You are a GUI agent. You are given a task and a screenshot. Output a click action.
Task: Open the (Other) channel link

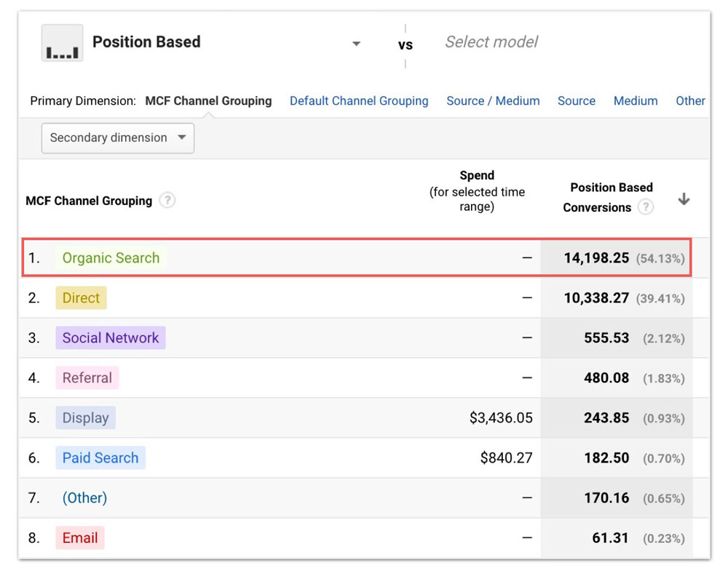tap(84, 498)
